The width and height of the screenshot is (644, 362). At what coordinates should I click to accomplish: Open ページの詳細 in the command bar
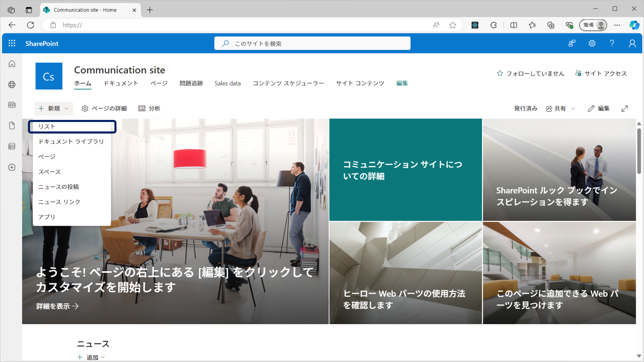pyautogui.click(x=104, y=109)
